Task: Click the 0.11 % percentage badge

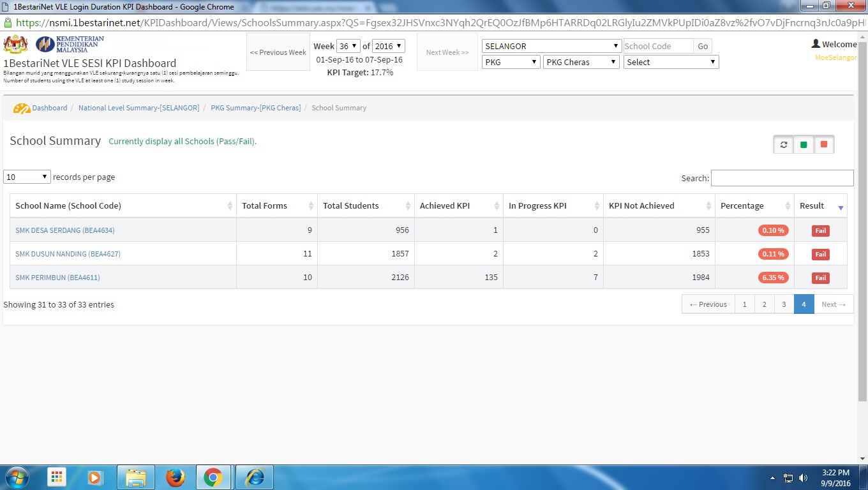Action: point(774,254)
